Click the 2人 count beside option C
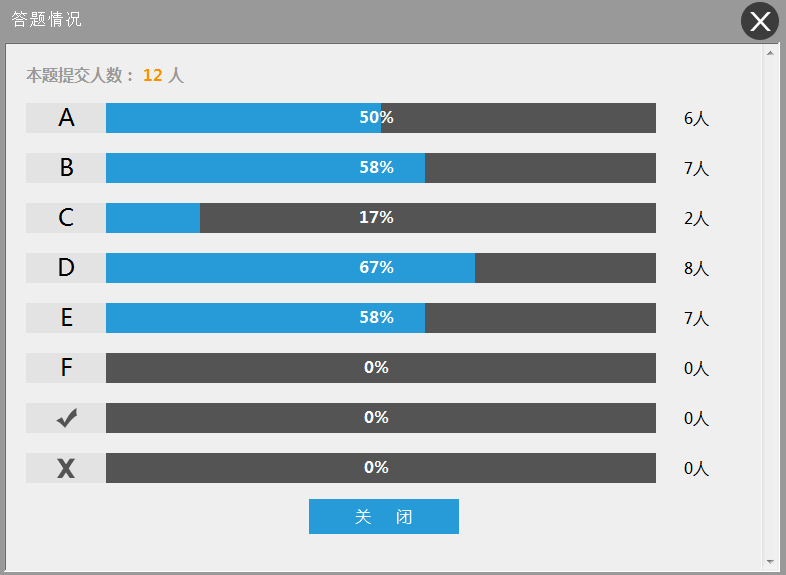 (x=696, y=218)
